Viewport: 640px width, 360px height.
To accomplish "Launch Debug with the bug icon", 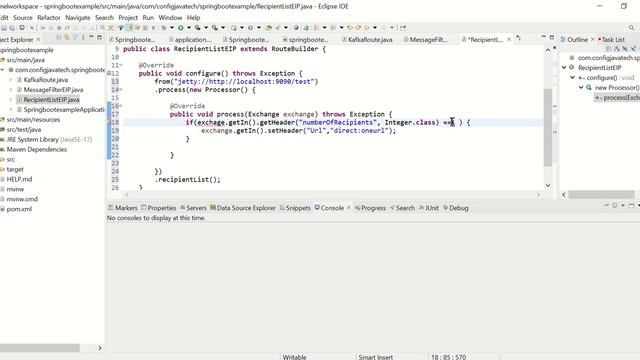I will click(x=164, y=28).
